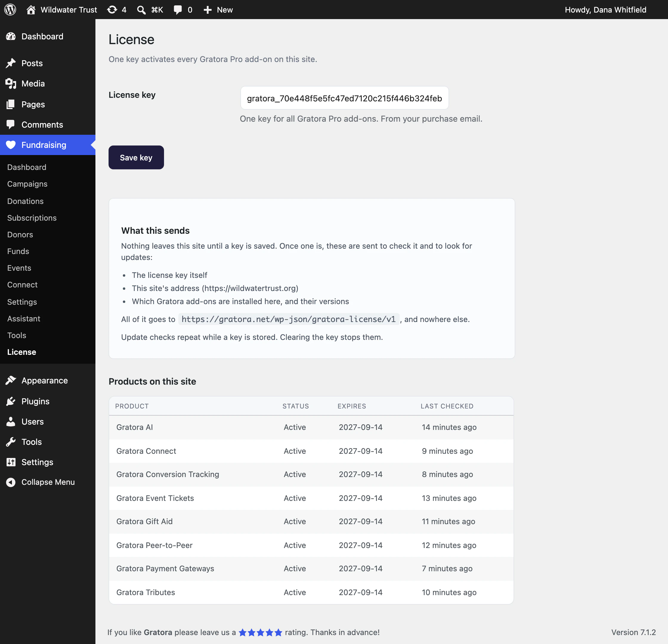
Task: Click the Wildwater Trust site name
Action: point(69,10)
